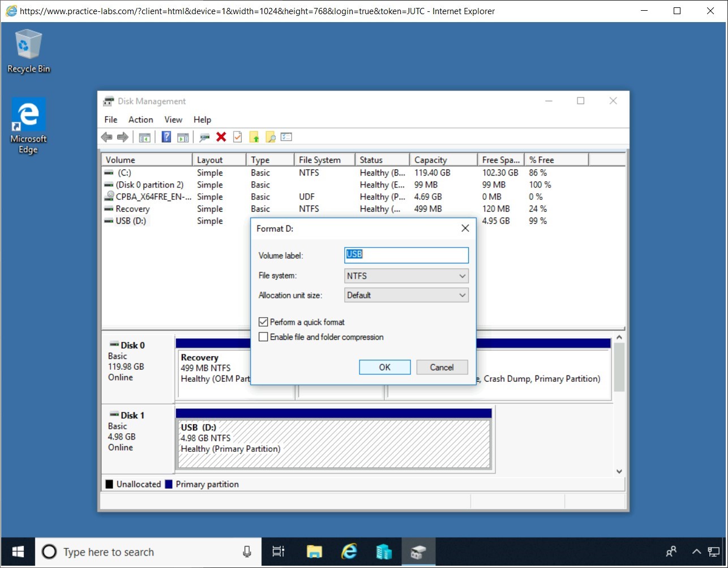Screen dimensions: 728x568
Task: Click the disk pane scroll down arrow
Action: pyautogui.click(x=619, y=471)
